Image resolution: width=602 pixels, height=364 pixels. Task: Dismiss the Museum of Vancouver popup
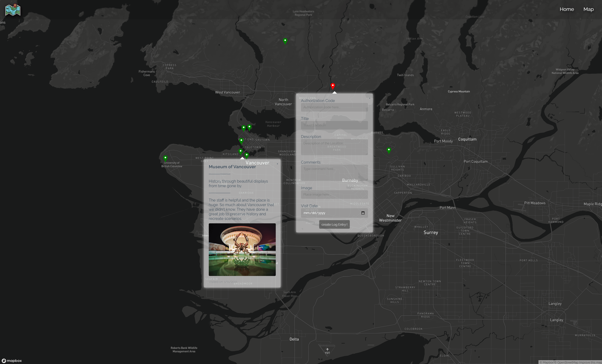[x=277, y=164]
